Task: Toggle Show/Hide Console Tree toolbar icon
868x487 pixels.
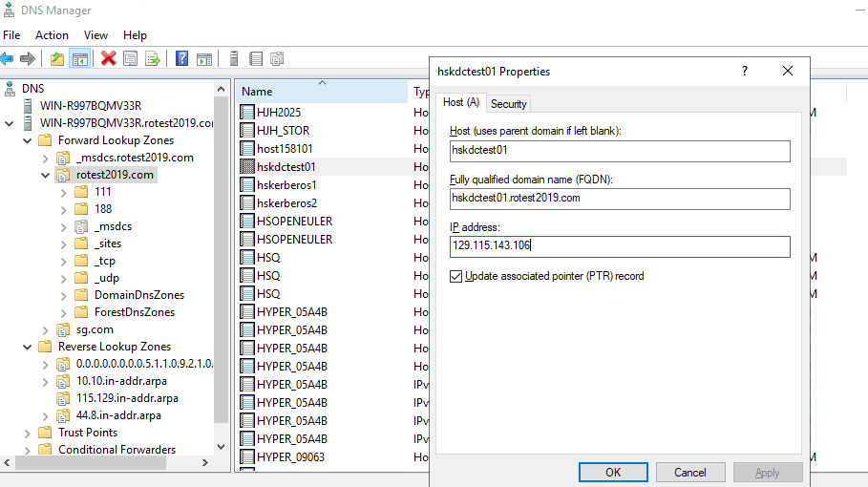Action: coord(79,58)
